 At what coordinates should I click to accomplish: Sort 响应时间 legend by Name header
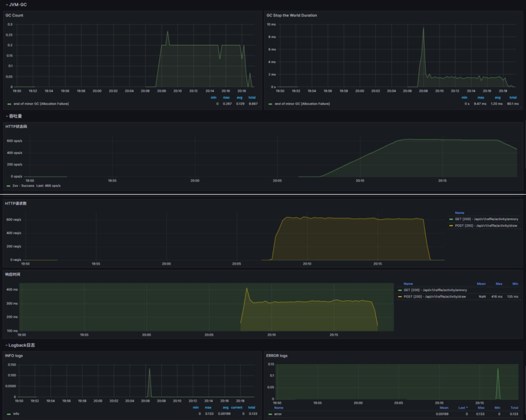point(408,284)
